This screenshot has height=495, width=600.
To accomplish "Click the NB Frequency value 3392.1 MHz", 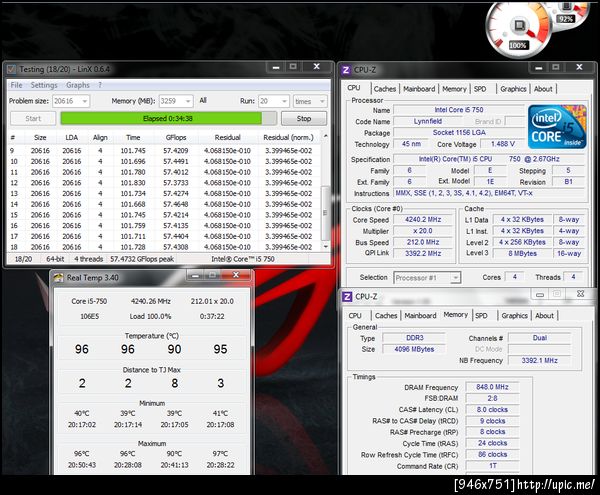I will coord(539,360).
